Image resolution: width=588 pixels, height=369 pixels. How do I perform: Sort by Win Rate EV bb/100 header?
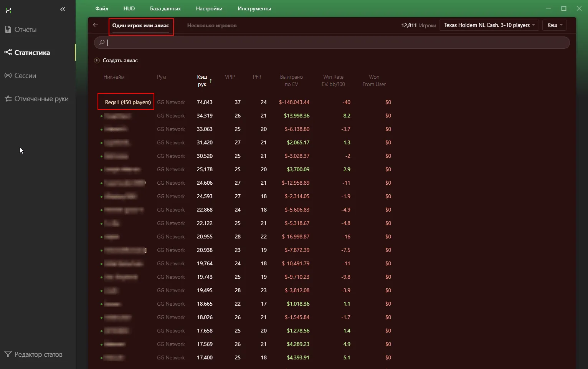tap(333, 81)
